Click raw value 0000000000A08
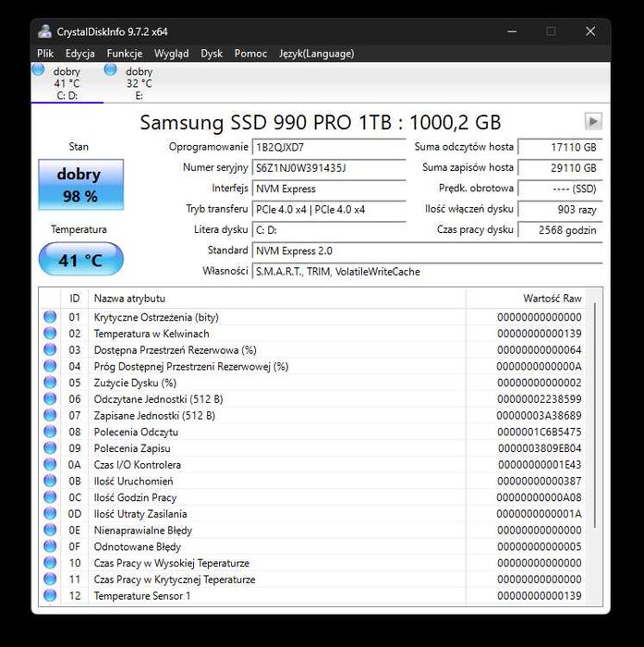Viewport: 644px width, 647px height. 539,497
